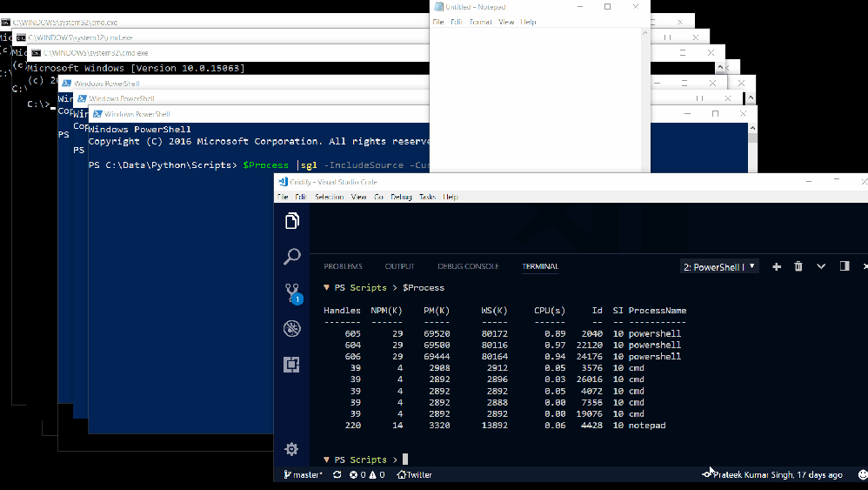
Task: Click the git blame 'Prateek Kumar Singh, 17 days ago'
Action: (x=772, y=474)
